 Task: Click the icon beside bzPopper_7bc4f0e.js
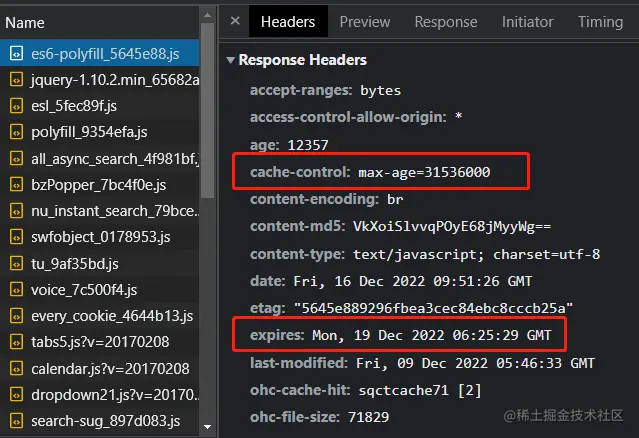coord(16,185)
